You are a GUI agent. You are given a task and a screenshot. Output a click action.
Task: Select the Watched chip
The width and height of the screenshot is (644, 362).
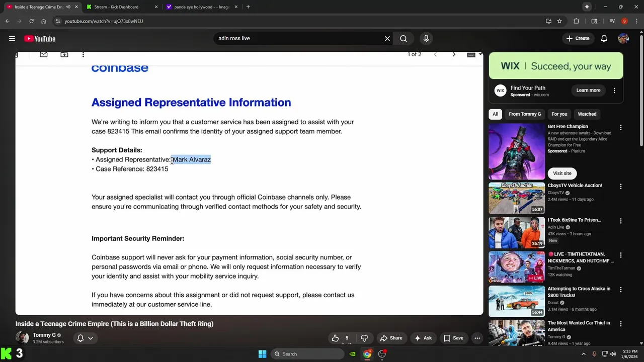587,114
